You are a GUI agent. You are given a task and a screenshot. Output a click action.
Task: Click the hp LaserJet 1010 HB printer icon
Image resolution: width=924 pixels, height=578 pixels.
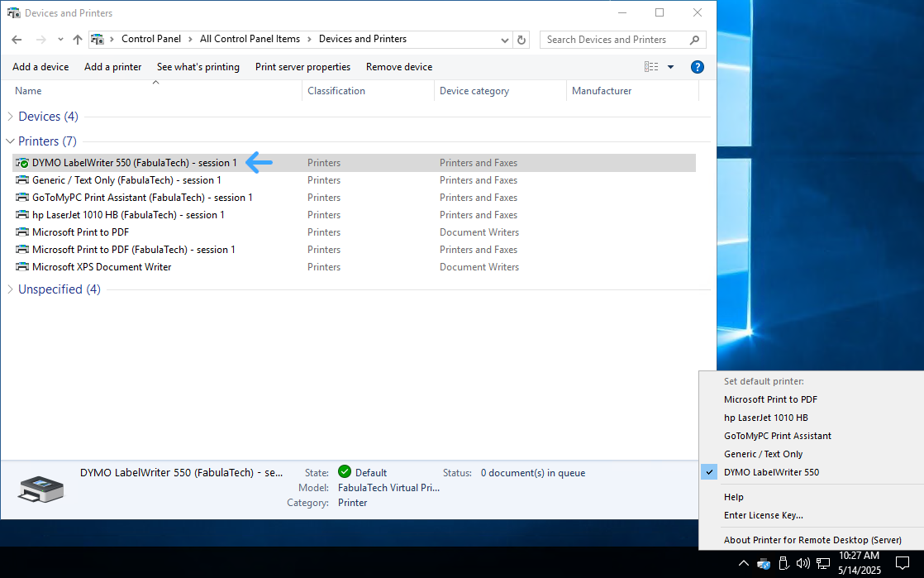coord(21,215)
